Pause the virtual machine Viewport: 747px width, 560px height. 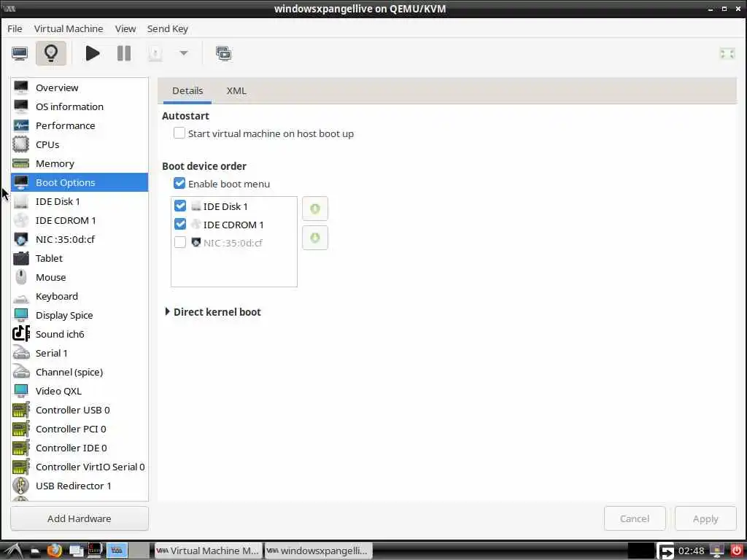click(124, 53)
